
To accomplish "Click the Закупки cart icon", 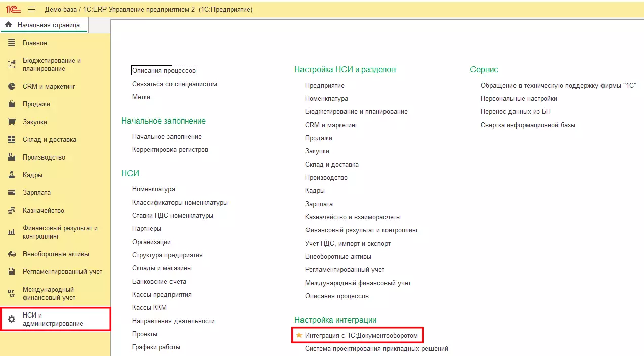I will pyautogui.click(x=12, y=122).
